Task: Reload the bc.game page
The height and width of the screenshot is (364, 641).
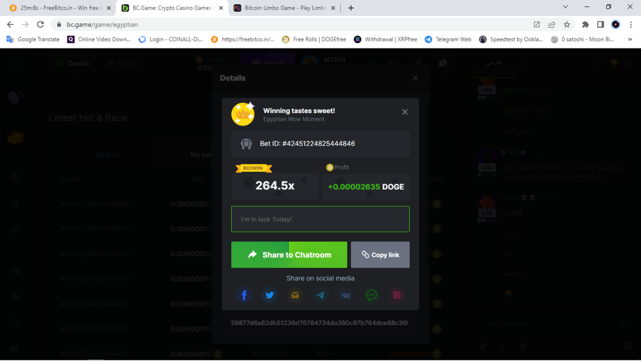Action: tap(40, 25)
